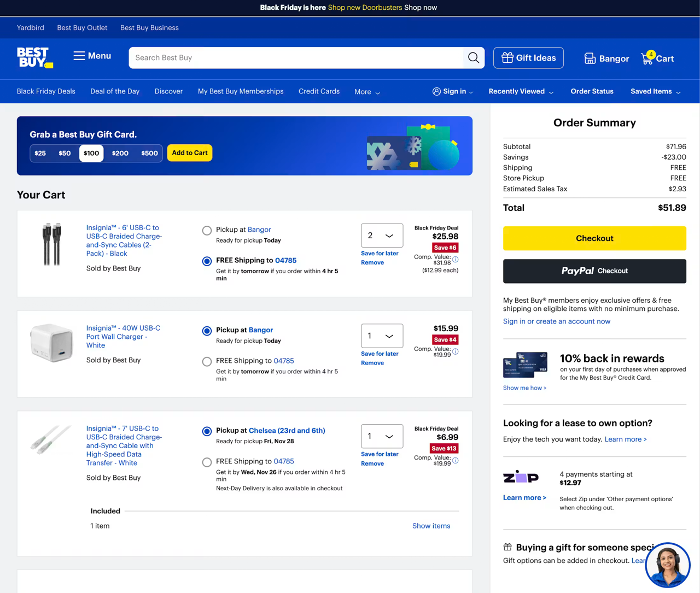Select Pickup at Bangor for wall charger

(207, 331)
